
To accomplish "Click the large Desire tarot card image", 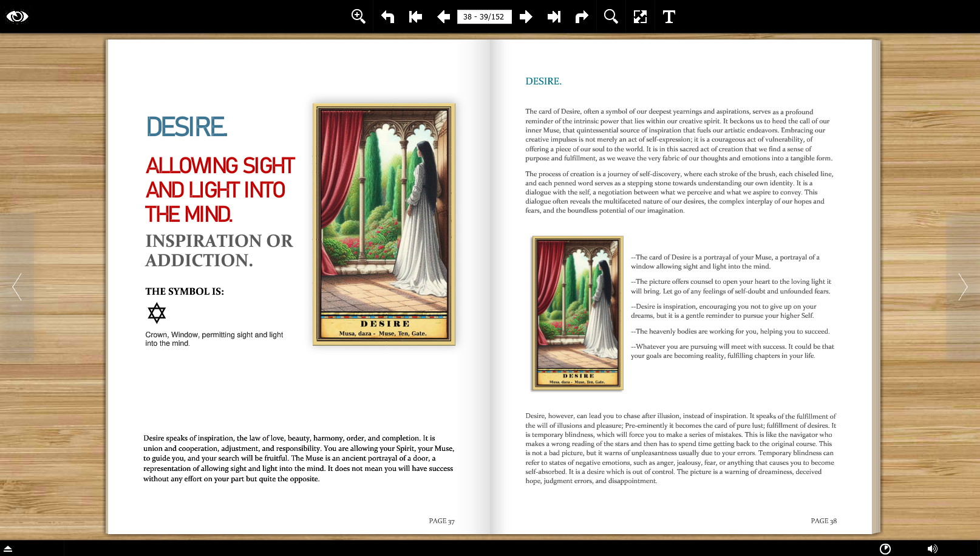I will (384, 224).
